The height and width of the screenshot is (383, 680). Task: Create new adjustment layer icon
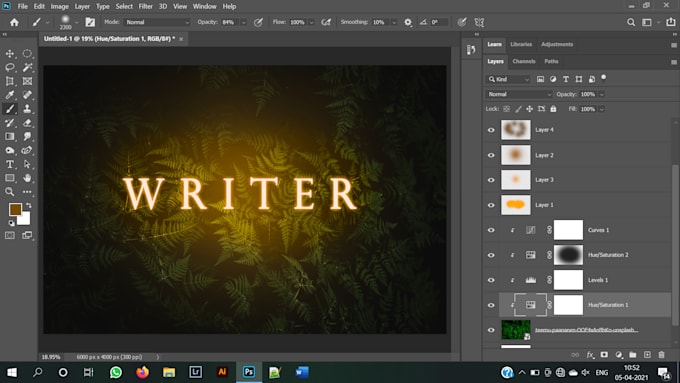click(x=619, y=355)
